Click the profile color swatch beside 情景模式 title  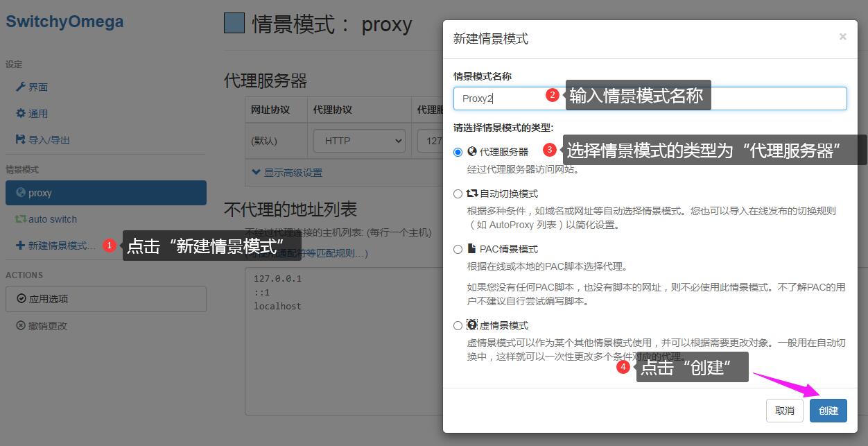tap(234, 24)
